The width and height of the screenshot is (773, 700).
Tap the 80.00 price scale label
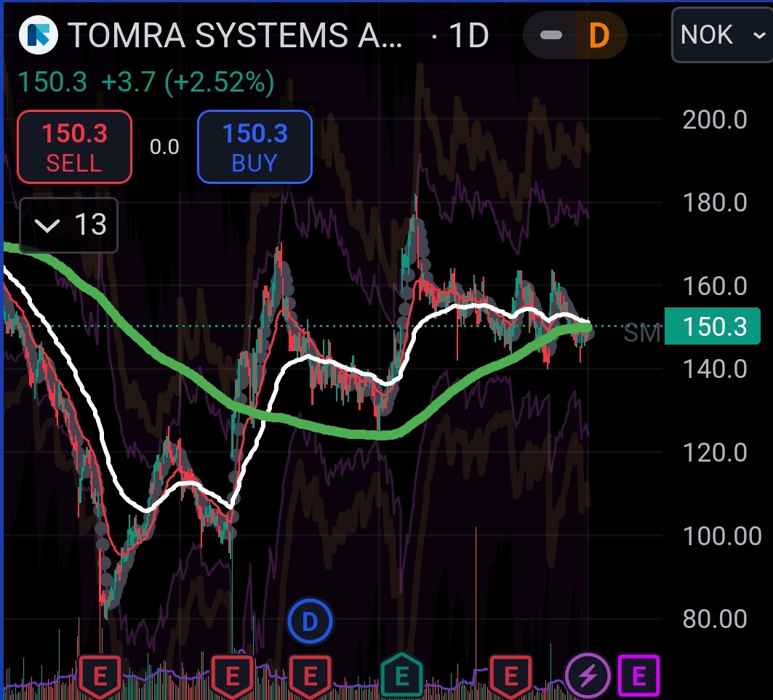[715, 619]
